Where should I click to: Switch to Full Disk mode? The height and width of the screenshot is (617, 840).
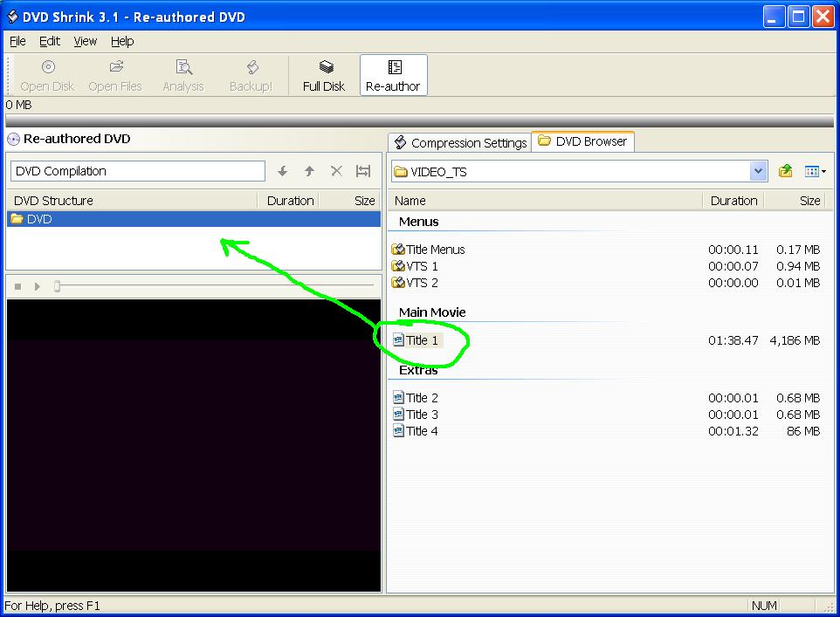tap(324, 76)
